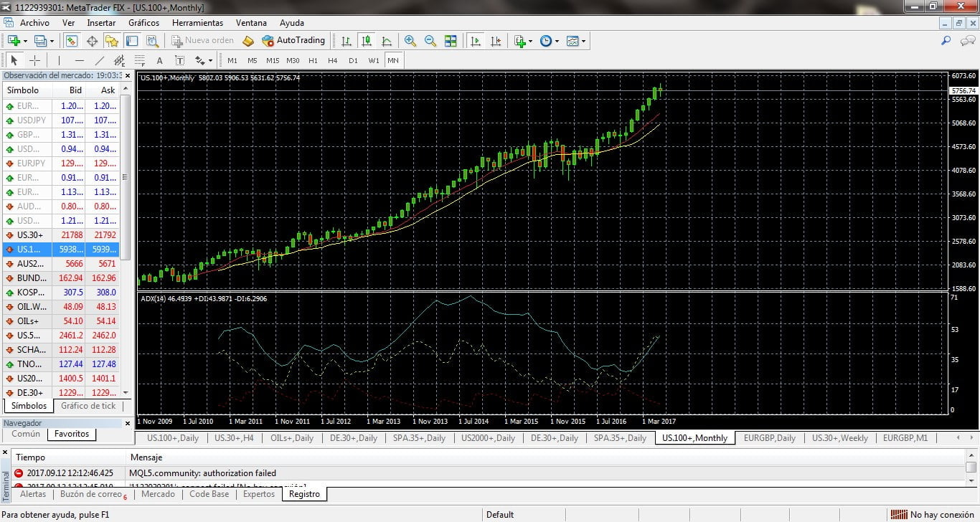Draw a trendline with the diagonal line tool
980x522 pixels.
click(x=100, y=61)
